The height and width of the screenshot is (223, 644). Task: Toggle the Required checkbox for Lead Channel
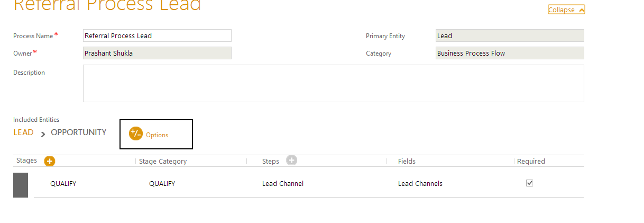pyautogui.click(x=529, y=183)
